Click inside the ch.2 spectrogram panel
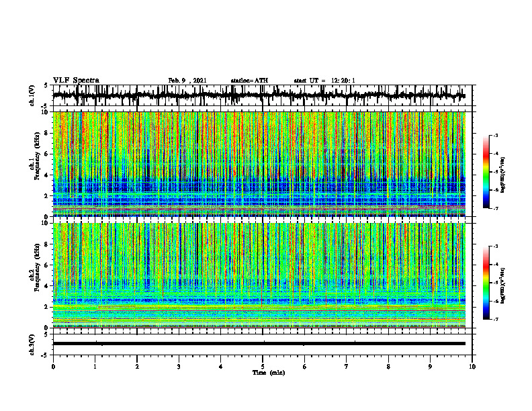 click(x=262, y=275)
